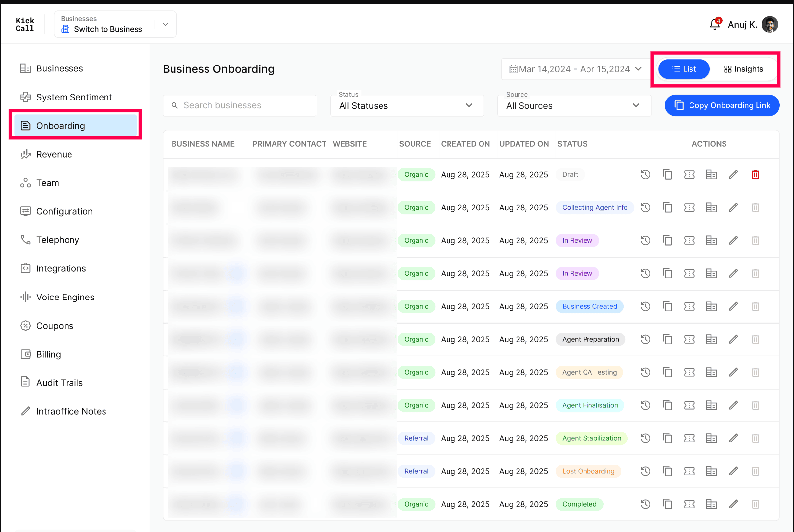Delete icon in Lost Onboarding row
This screenshot has height=532, width=794.
tap(756, 471)
